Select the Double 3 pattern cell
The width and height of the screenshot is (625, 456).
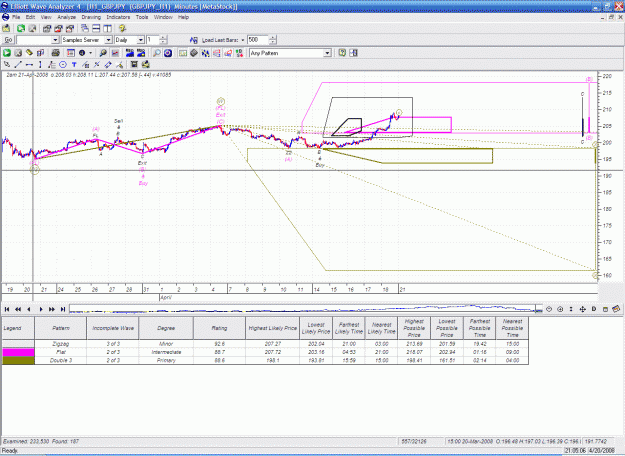coord(61,360)
